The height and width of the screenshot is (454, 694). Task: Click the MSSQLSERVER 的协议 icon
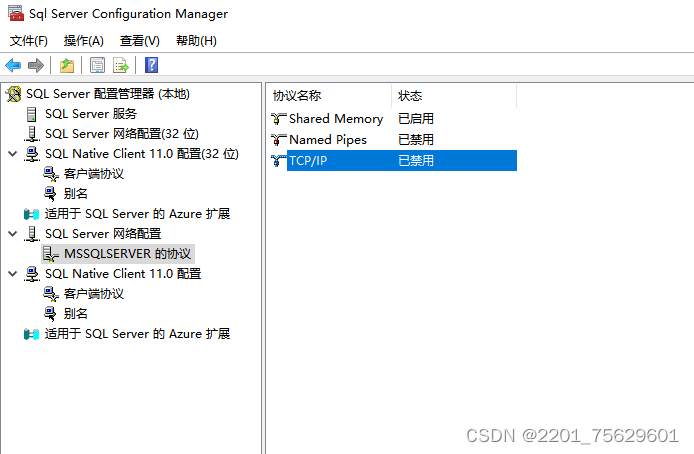point(50,254)
